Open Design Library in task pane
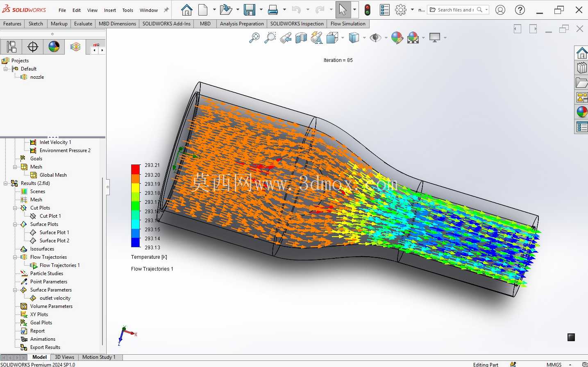Image resolution: width=588 pixels, height=367 pixels. pos(582,67)
